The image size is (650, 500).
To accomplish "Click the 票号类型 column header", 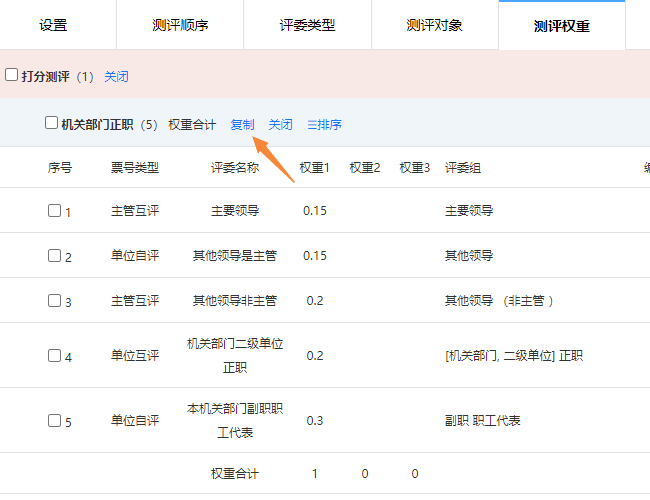I will pyautogui.click(x=135, y=168).
